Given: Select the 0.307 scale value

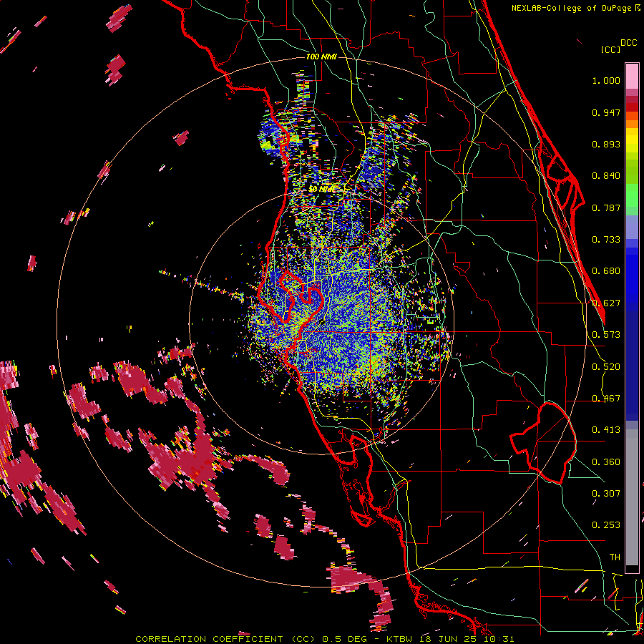Looking at the screenshot, I should point(606,494).
